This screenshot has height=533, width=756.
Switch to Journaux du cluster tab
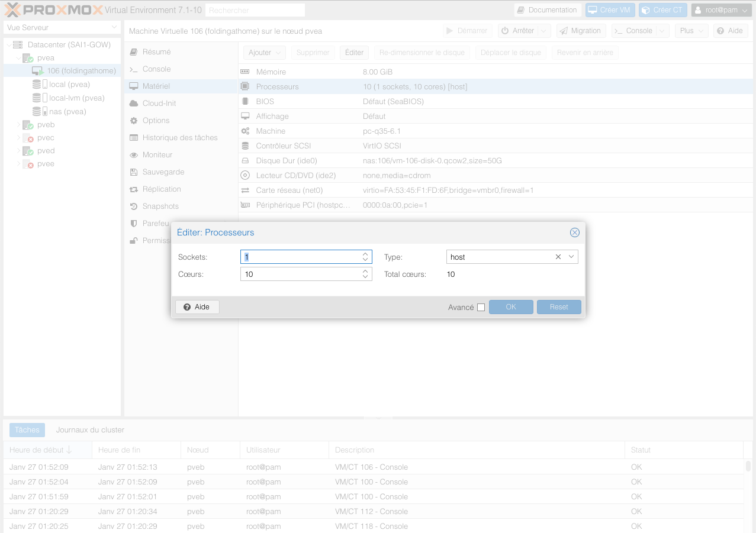(90, 430)
